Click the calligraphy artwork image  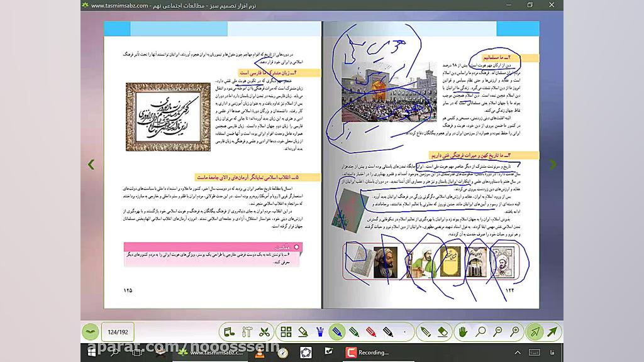[168, 117]
